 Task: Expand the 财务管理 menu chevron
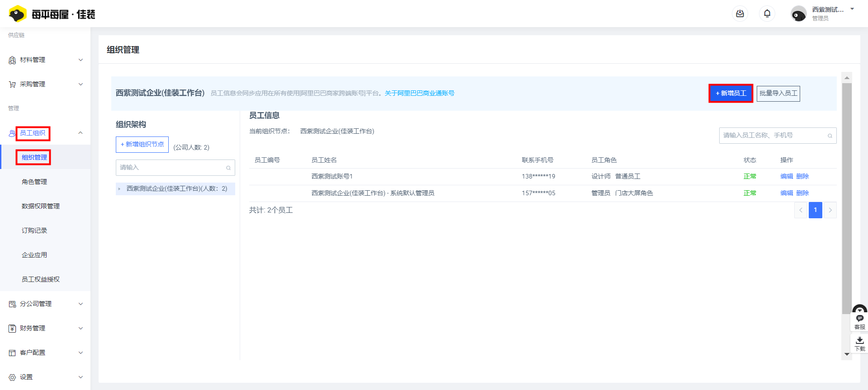81,328
